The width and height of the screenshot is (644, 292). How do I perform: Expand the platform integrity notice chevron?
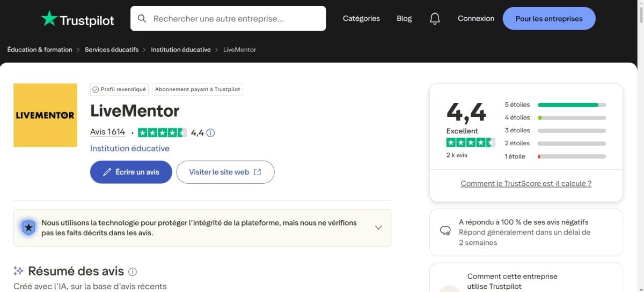(378, 228)
